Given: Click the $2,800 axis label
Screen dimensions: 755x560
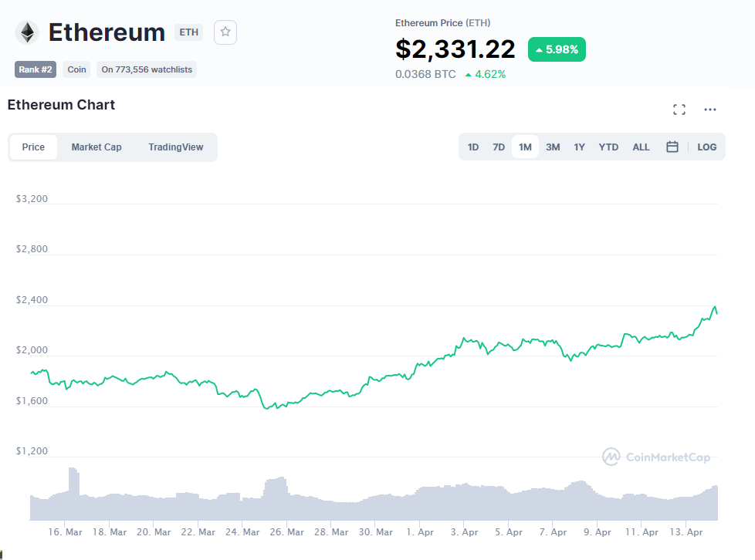Looking at the screenshot, I should coord(32,248).
